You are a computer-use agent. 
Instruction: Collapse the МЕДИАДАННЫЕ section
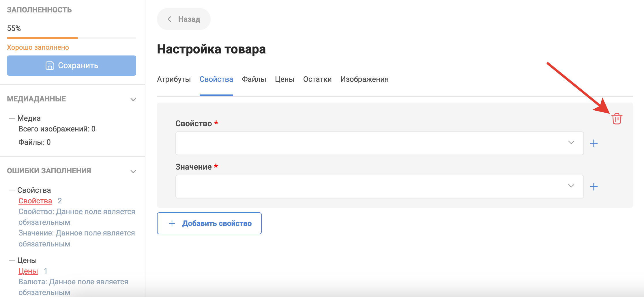(x=133, y=99)
